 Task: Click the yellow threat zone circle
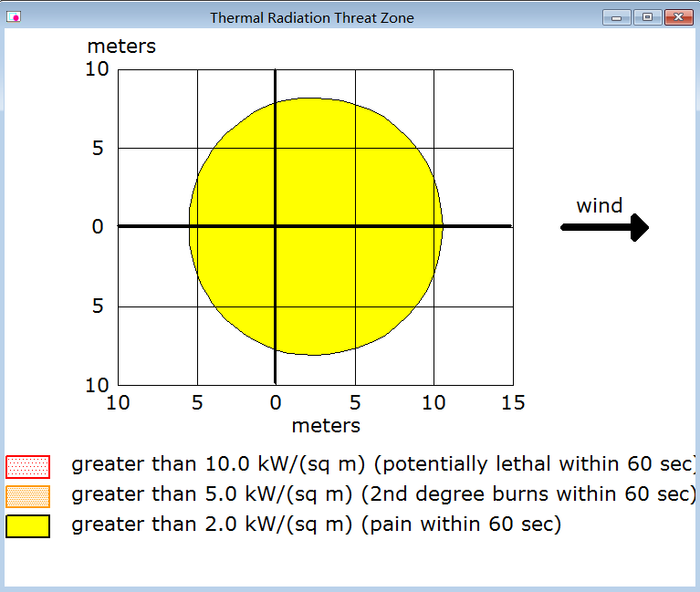pos(316,226)
